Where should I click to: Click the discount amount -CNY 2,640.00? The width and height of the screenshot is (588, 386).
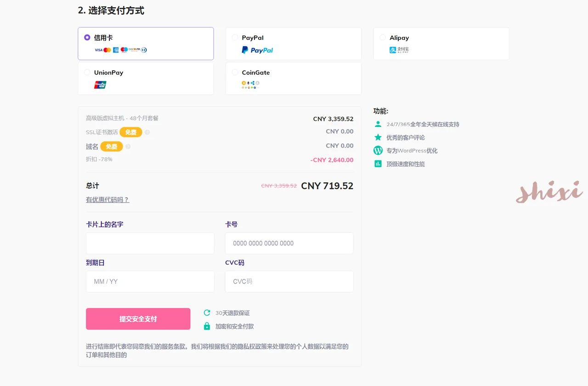click(332, 160)
